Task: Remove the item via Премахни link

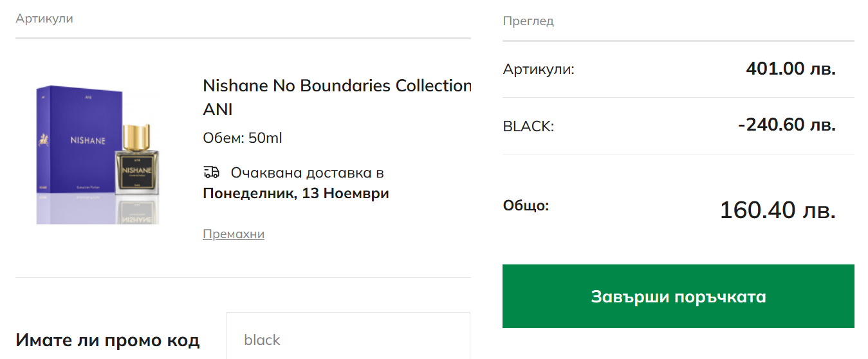Action: (234, 234)
